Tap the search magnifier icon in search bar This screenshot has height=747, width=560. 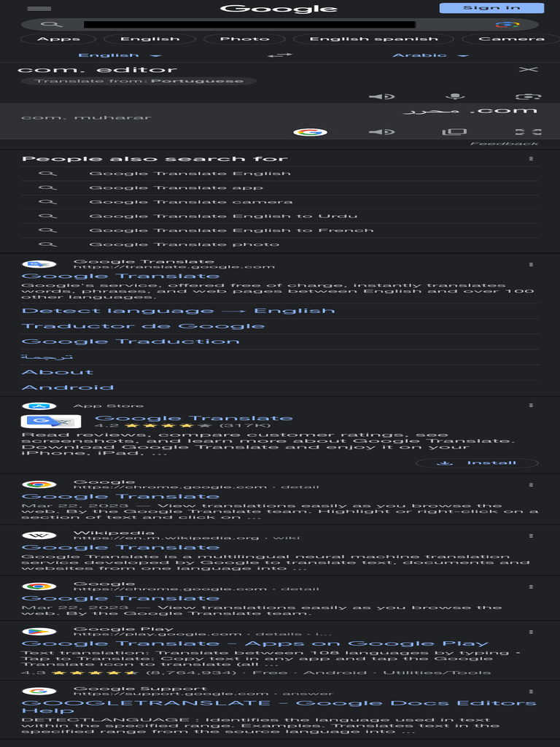52,24
